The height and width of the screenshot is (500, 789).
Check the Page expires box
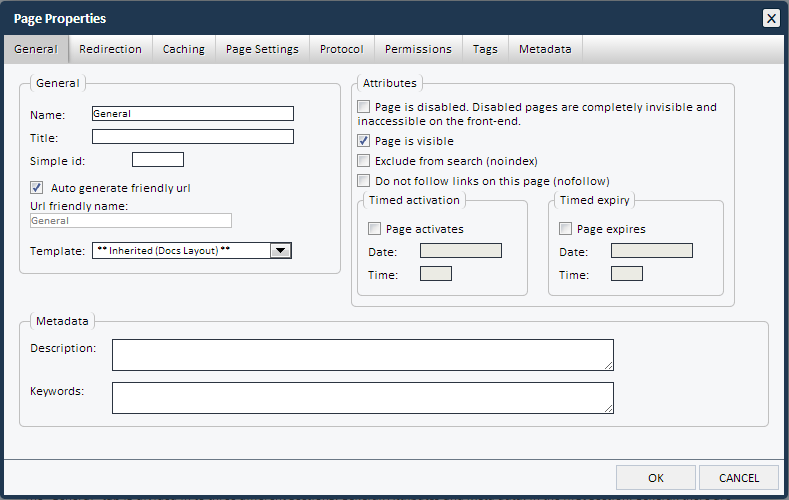coord(566,229)
